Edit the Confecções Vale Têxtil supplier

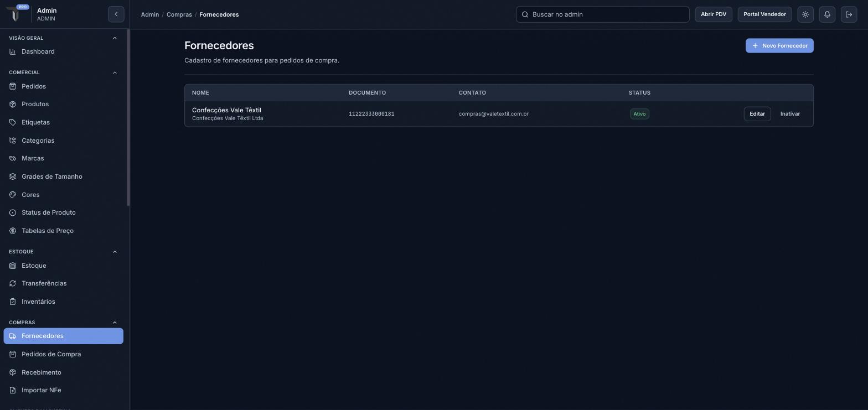[x=757, y=114]
